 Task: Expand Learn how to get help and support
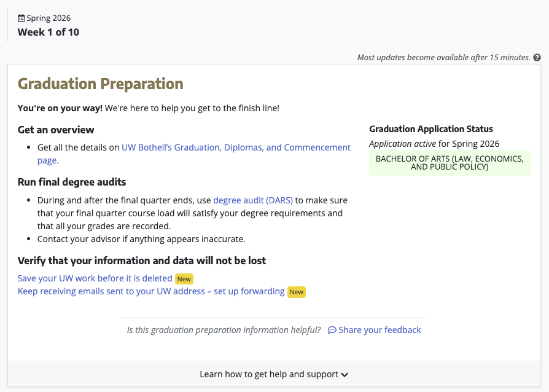[x=269, y=374]
